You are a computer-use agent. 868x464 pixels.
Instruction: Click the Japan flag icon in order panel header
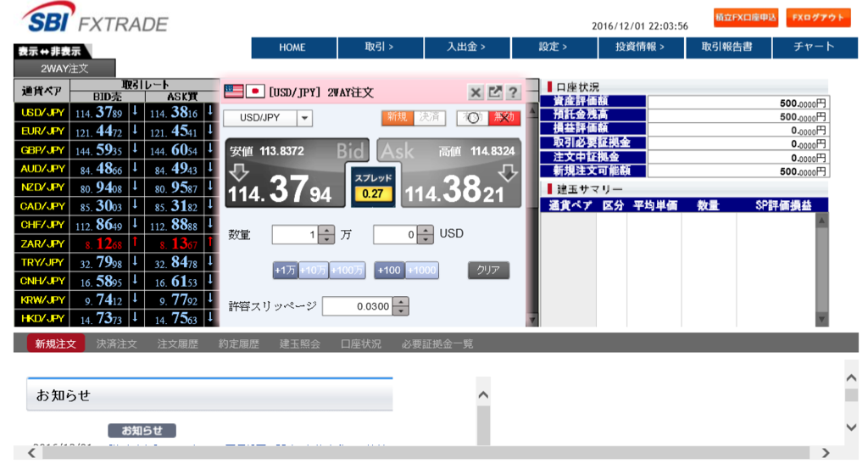(254, 91)
